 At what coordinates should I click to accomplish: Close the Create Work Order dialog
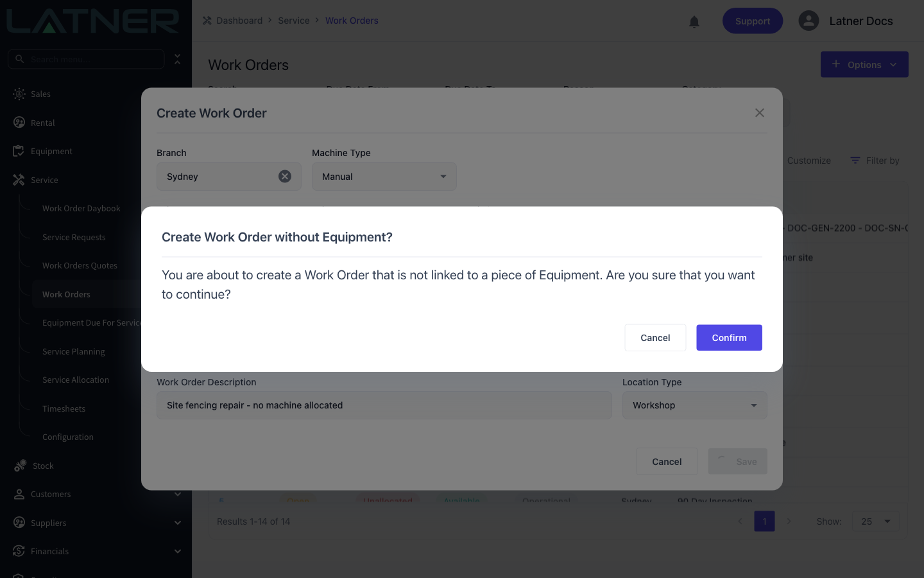pos(760,113)
